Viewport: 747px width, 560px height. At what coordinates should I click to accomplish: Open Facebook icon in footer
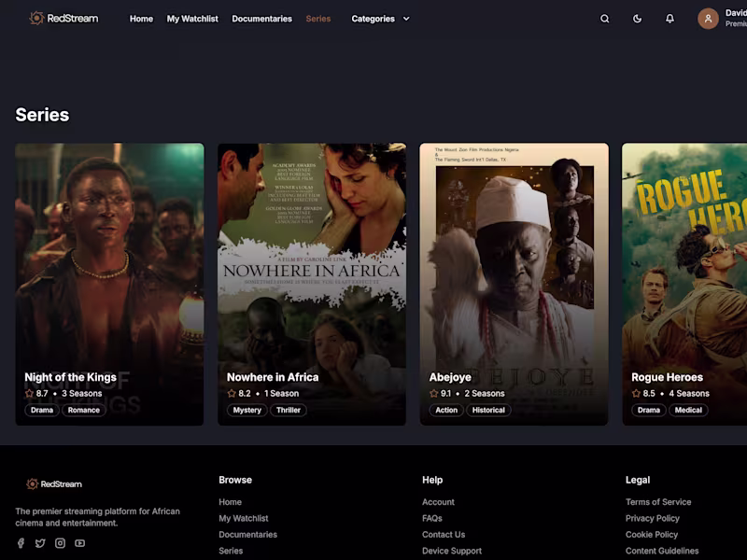coord(21,543)
